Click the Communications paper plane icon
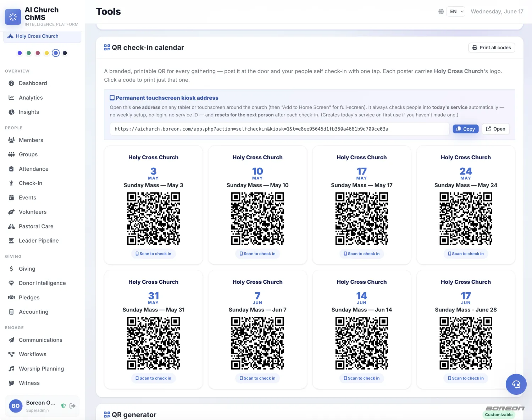The image size is (532, 420). pos(11,340)
